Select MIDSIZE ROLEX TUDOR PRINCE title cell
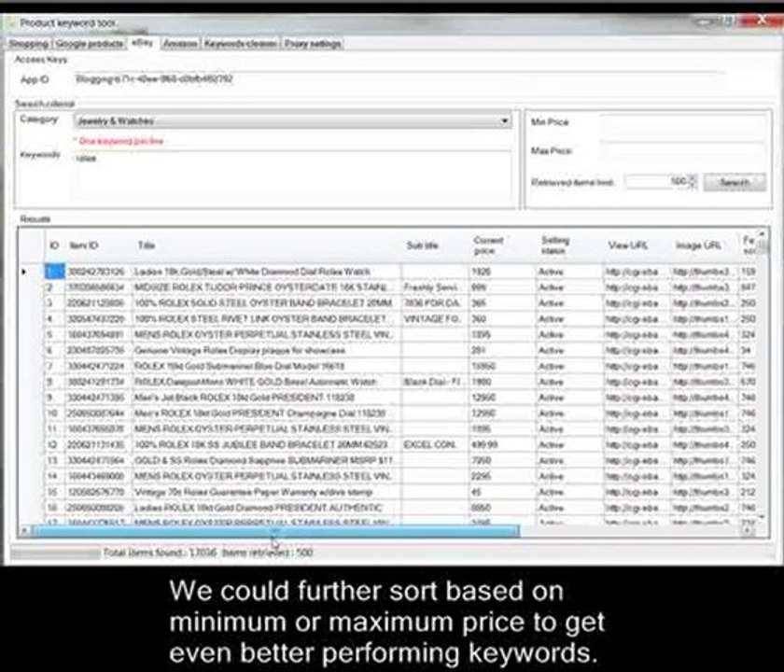The image size is (784, 672). (x=267, y=287)
